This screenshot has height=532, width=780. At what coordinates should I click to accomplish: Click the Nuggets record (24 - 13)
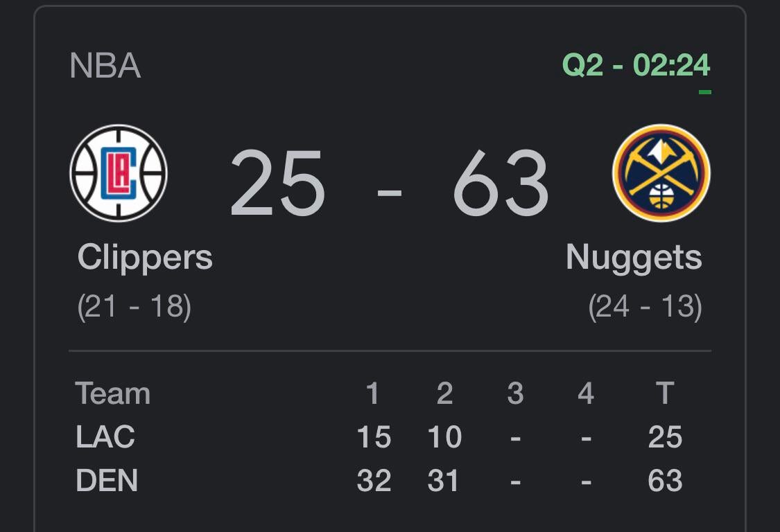(645, 307)
